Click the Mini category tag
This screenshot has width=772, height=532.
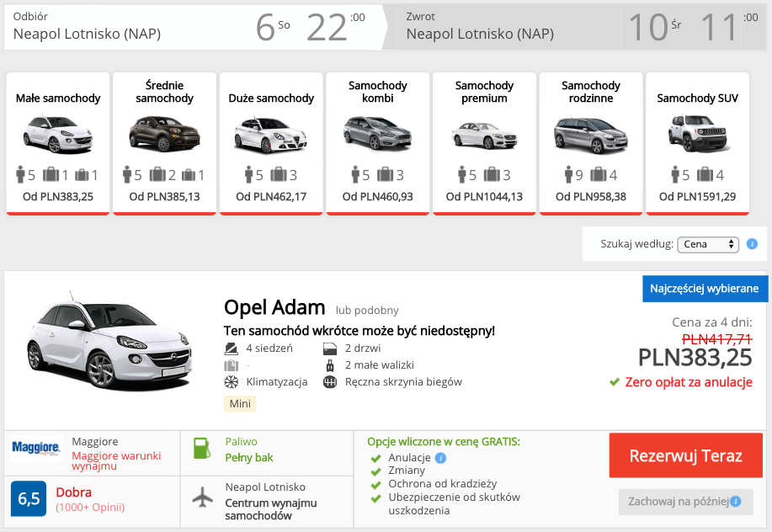240,403
